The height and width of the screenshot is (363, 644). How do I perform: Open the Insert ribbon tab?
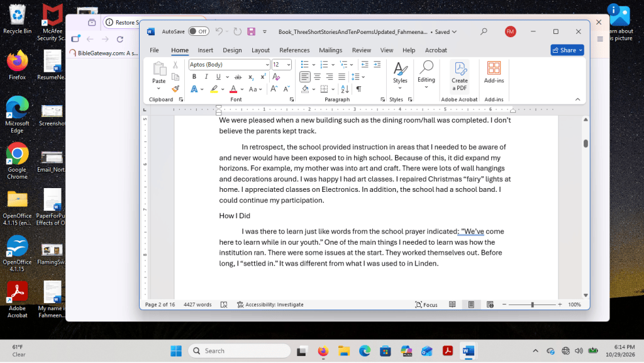point(206,50)
